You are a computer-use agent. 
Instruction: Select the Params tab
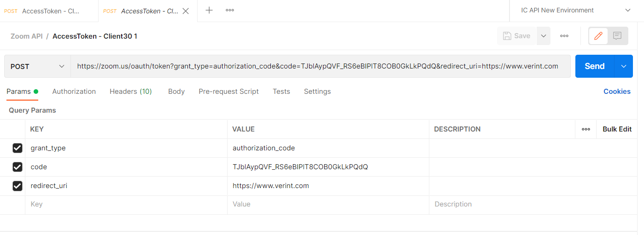(22, 92)
